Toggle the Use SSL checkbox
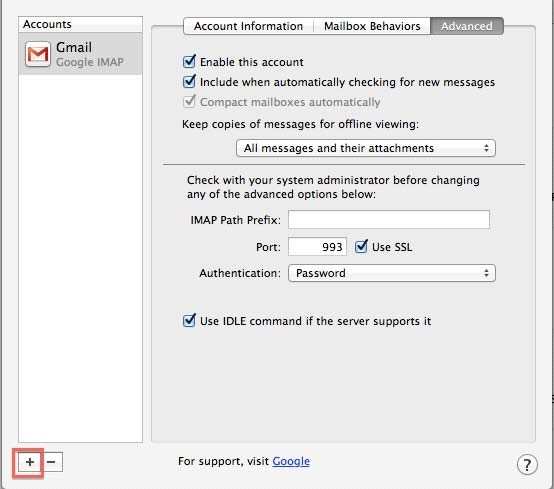Image resolution: width=554 pixels, height=489 pixels. click(x=361, y=247)
